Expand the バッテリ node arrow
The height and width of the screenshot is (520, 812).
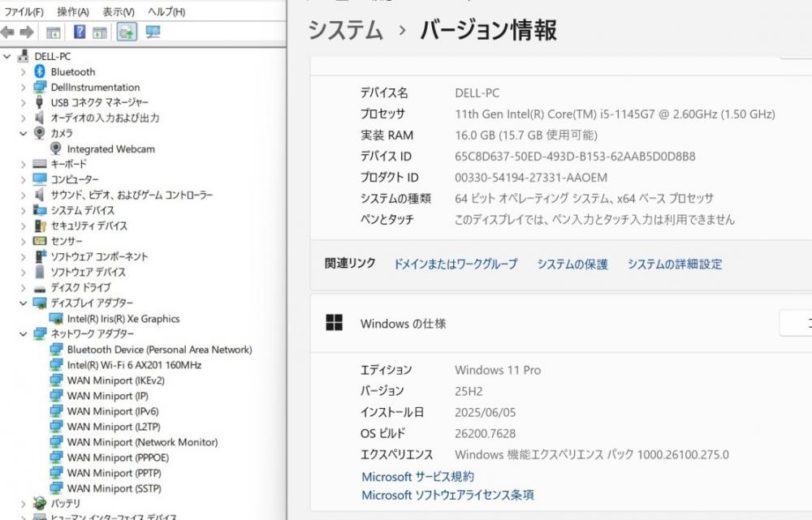(24, 504)
